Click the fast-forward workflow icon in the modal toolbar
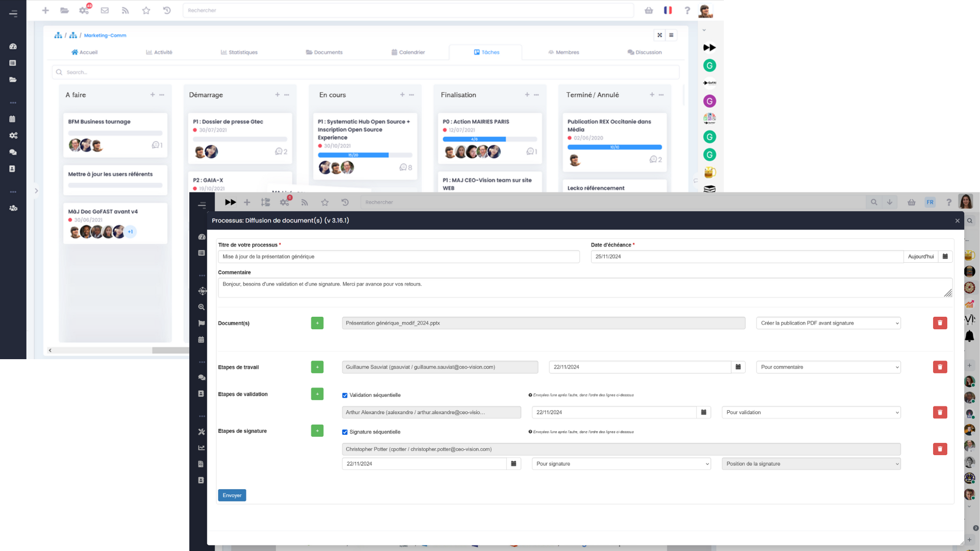The image size is (980, 551). 230,202
